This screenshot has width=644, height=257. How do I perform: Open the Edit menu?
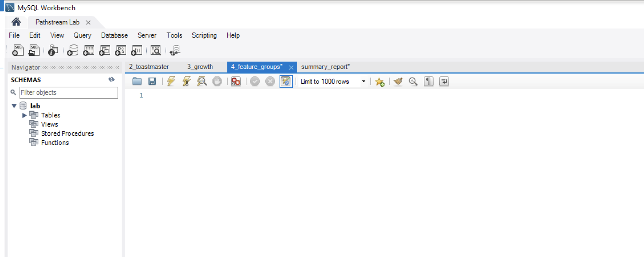[x=35, y=35]
